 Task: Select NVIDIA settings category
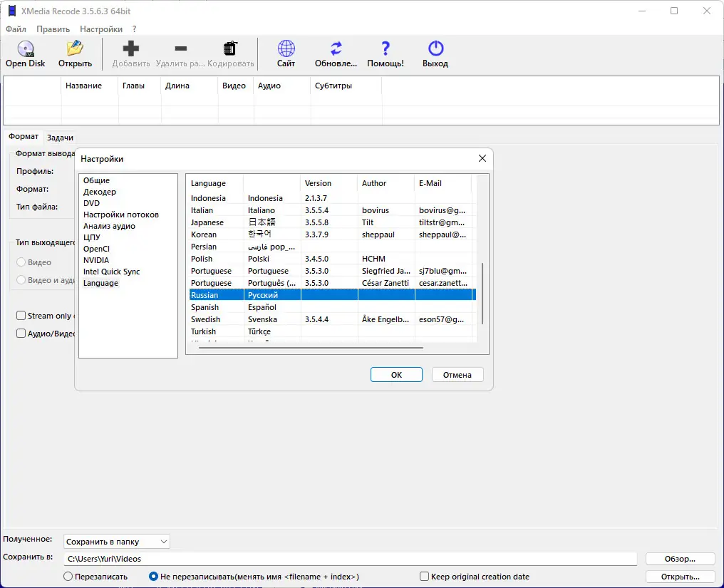coord(96,261)
